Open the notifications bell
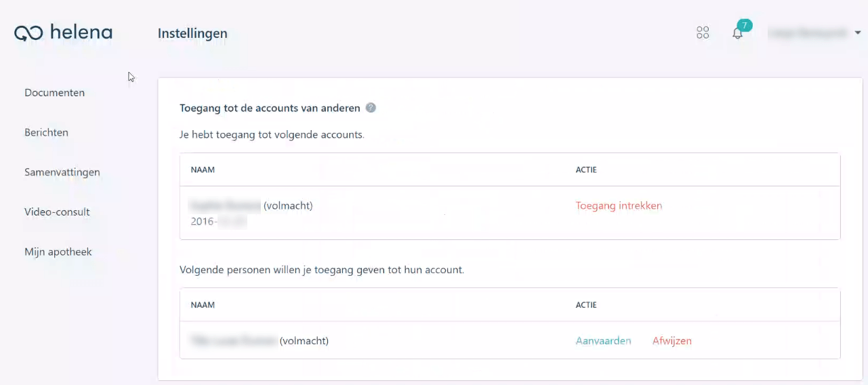Screen dimensions: 868x385 coord(737,33)
